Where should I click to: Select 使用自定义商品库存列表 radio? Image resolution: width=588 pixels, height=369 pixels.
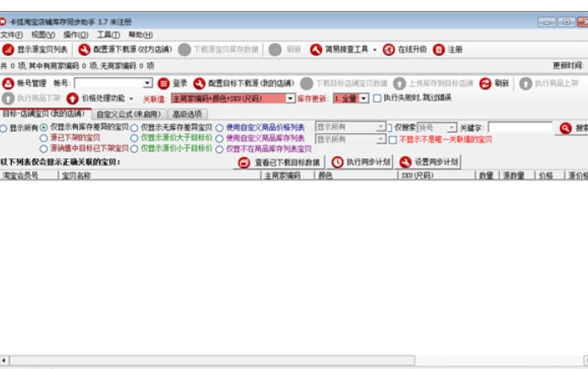[x=219, y=139]
